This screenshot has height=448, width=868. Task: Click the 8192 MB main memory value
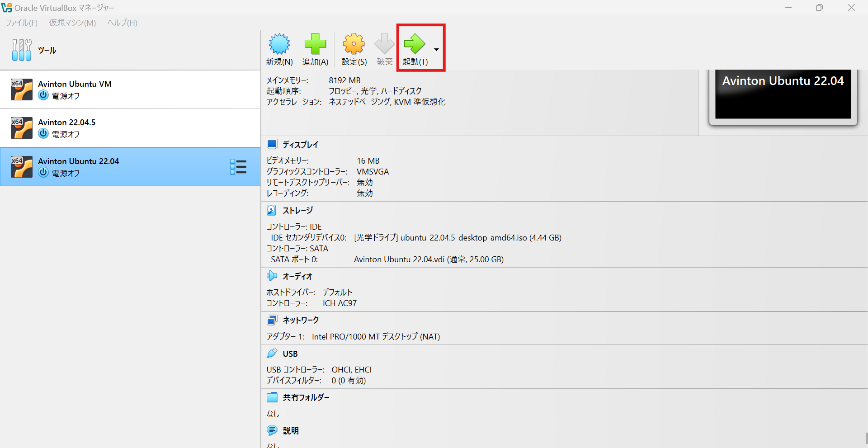point(344,80)
